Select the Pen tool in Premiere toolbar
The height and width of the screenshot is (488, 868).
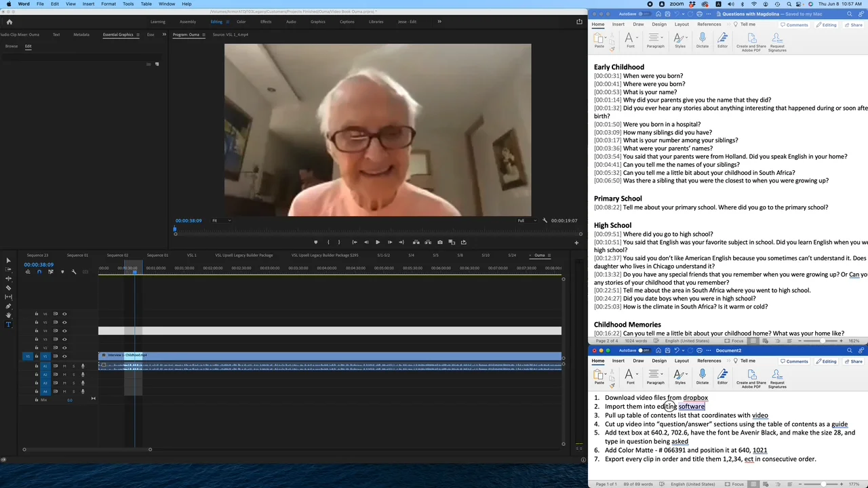tap(9, 306)
